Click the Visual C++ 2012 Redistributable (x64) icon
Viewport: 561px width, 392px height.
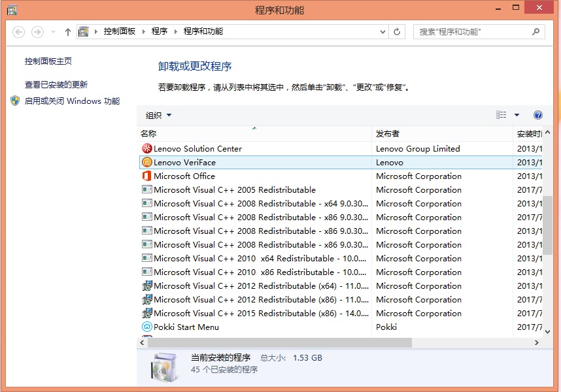pyautogui.click(x=146, y=286)
